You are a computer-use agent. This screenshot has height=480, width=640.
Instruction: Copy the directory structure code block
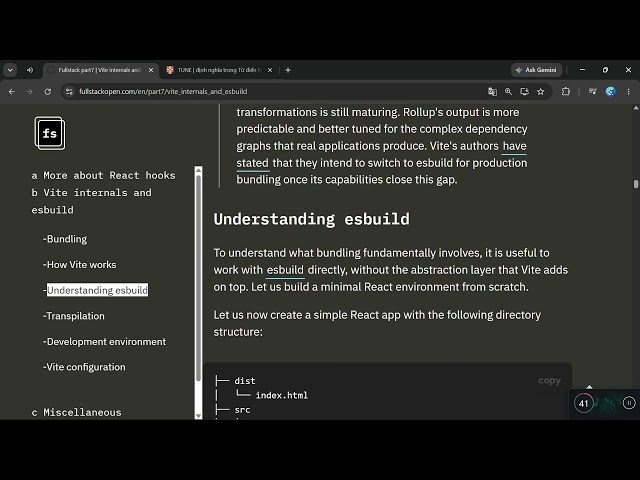549,380
